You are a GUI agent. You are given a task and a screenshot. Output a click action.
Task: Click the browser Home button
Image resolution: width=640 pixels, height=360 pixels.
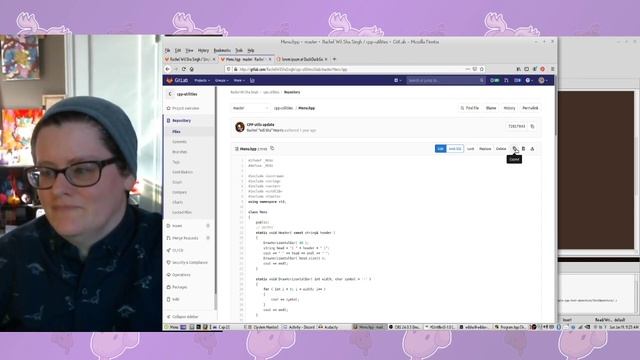[x=191, y=69]
